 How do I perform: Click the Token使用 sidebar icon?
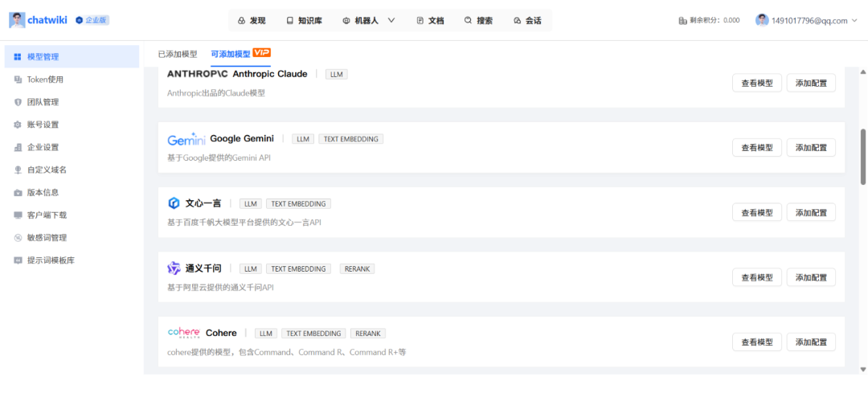(x=18, y=79)
